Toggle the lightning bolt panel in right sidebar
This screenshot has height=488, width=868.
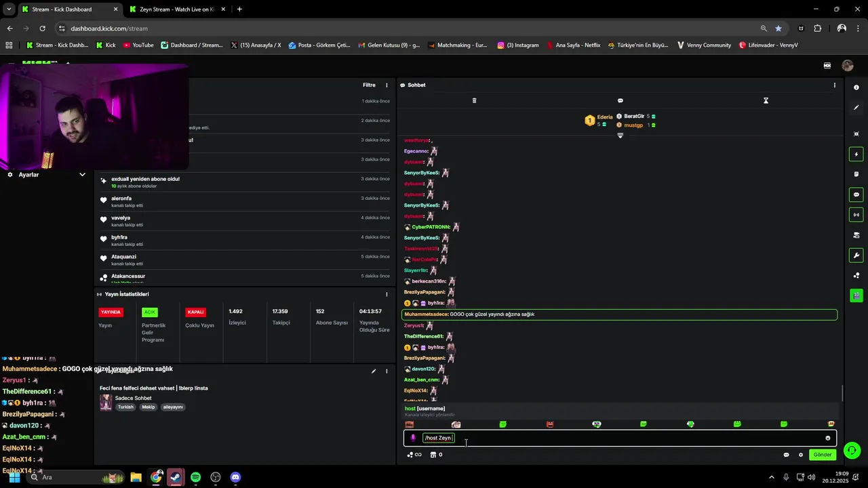(x=856, y=155)
